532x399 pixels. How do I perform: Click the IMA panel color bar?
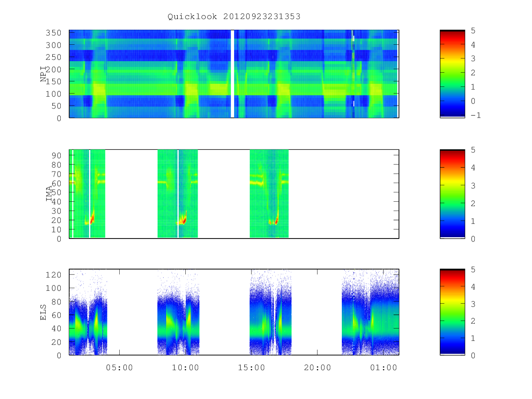[x=452, y=194]
